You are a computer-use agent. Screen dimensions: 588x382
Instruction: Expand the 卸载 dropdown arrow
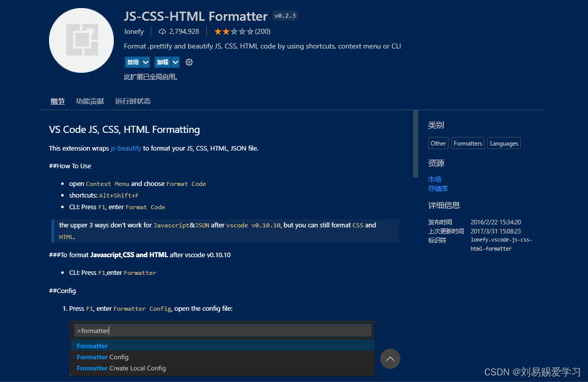(175, 62)
